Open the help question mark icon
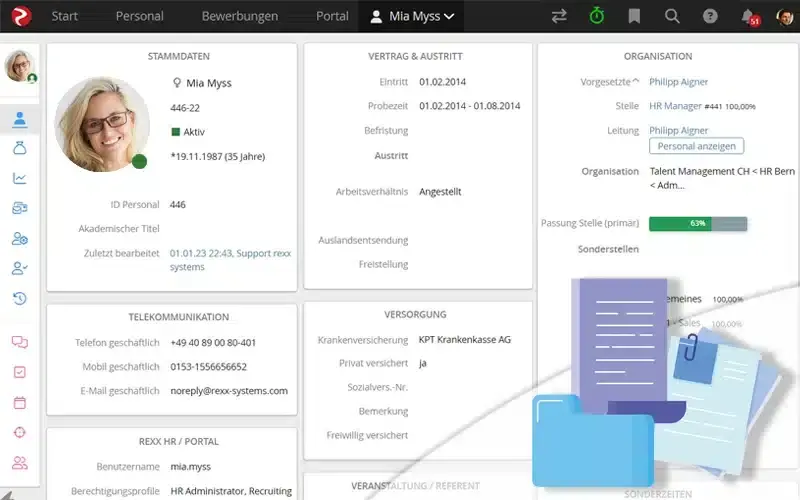 [x=710, y=16]
